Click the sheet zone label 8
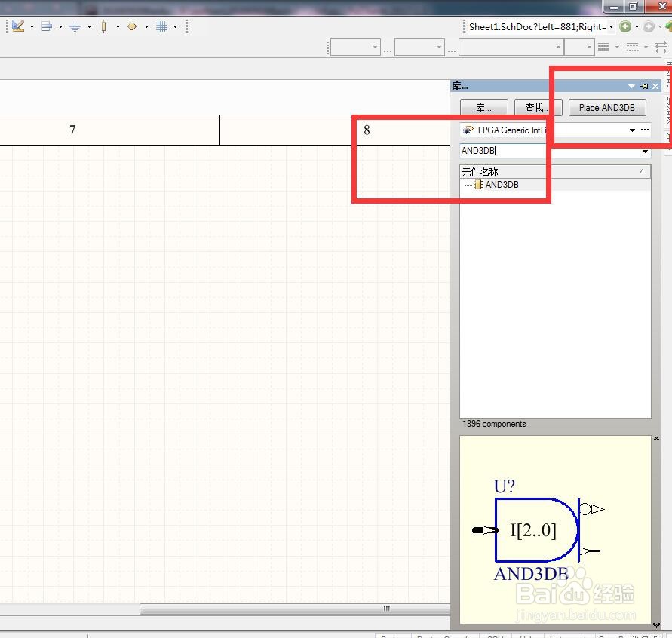 click(367, 130)
